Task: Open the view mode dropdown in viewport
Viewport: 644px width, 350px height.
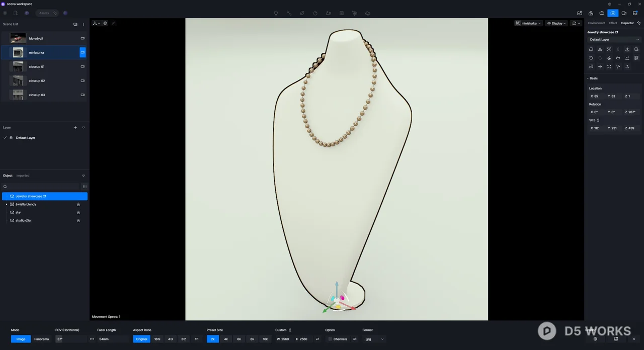Action: coord(97,23)
